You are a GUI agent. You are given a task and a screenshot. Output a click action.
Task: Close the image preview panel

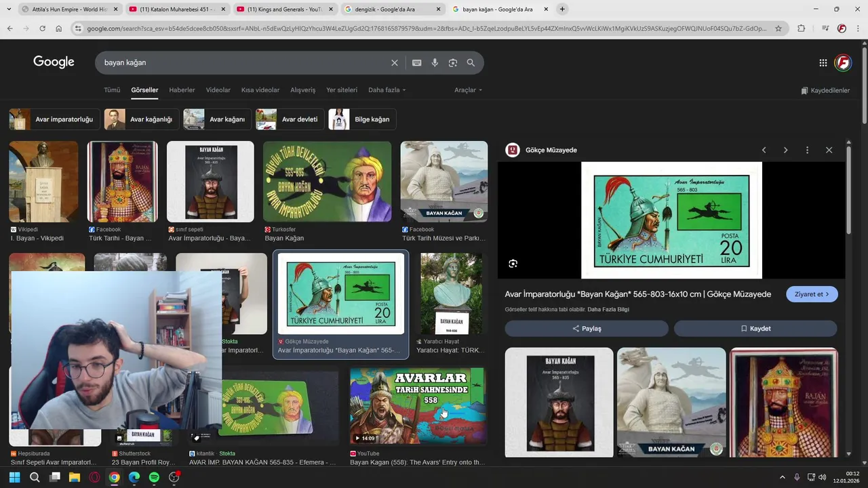coord(829,150)
